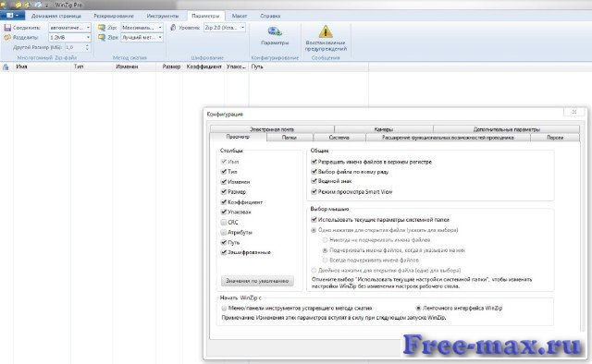
Task: Click the Значения по умолчанию button
Action: coord(257,281)
